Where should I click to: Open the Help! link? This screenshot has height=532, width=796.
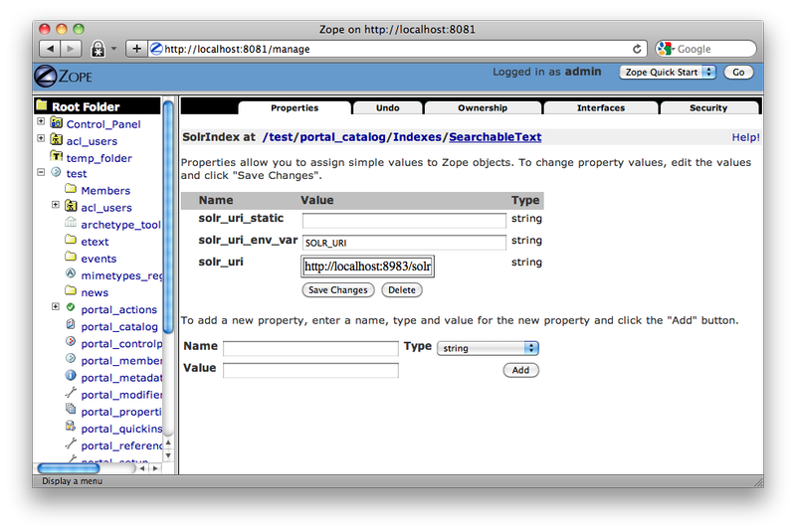745,137
